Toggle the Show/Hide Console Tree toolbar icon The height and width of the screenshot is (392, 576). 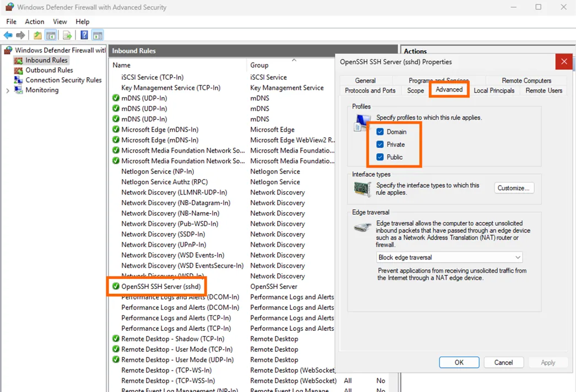tap(51, 35)
